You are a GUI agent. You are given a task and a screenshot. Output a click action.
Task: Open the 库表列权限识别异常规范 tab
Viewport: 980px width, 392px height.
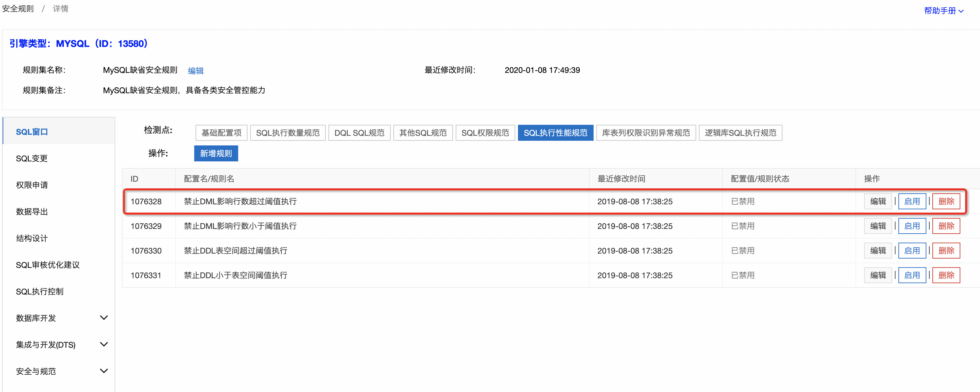click(646, 133)
